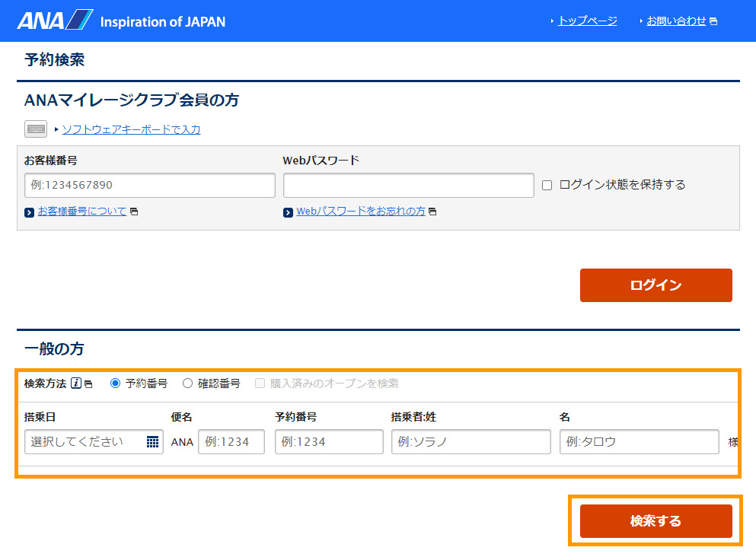Tick the 購入済みのオープンを検索 checkbox
The image size is (756, 560).
260,383
